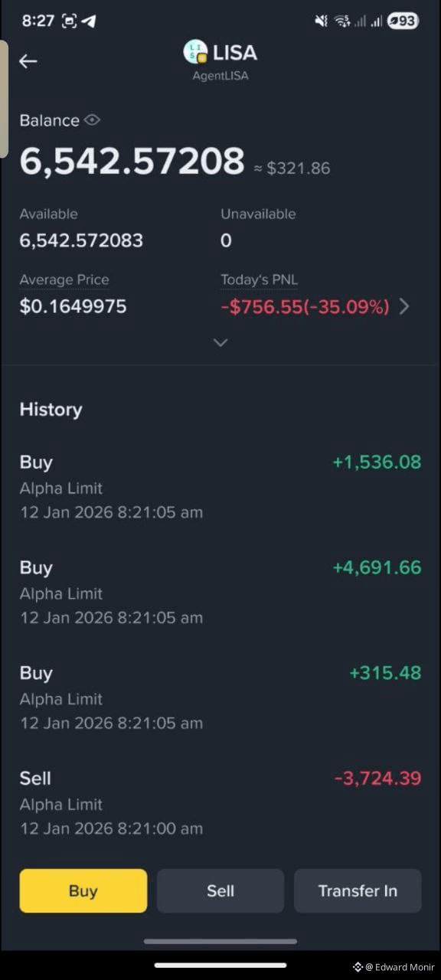Tap the back arrow icon
The height and width of the screenshot is (980, 441).
click(x=28, y=61)
